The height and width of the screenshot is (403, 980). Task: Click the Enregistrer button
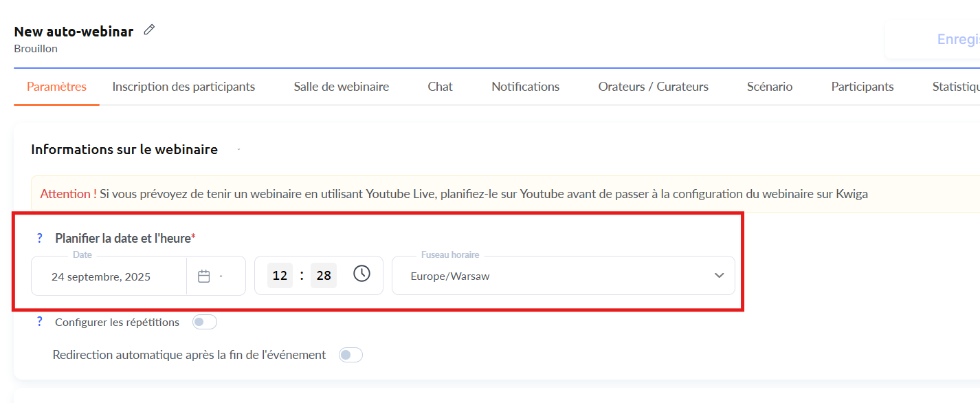[933, 39]
